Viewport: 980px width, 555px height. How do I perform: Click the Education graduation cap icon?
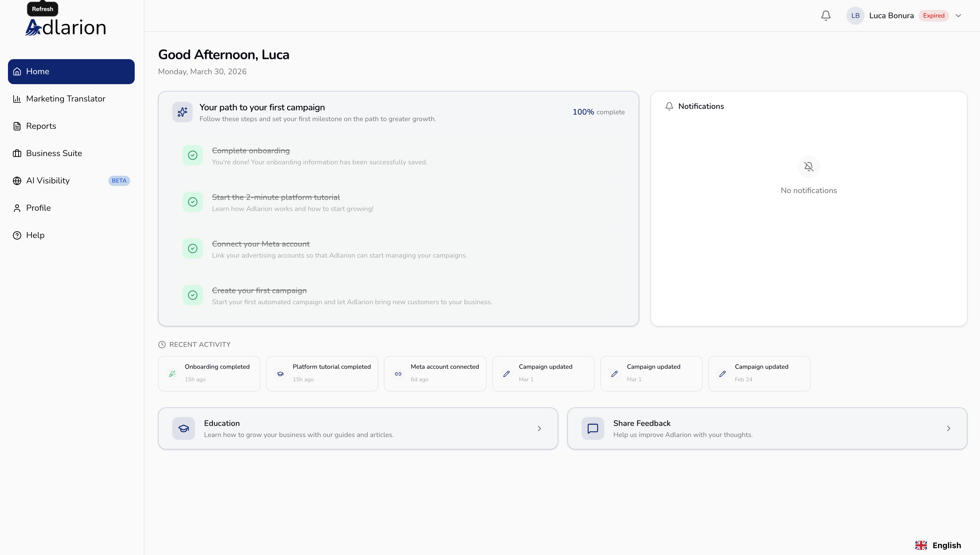(x=183, y=428)
